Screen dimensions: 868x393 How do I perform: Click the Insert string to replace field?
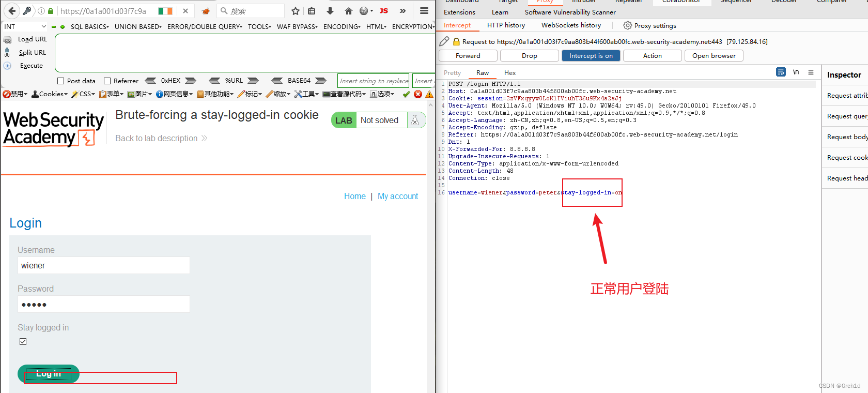point(374,81)
